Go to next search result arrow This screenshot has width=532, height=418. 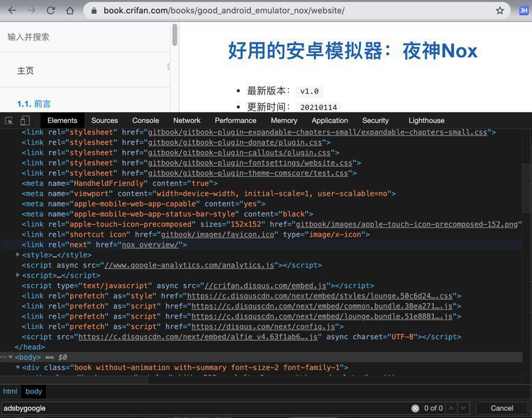coord(463,408)
